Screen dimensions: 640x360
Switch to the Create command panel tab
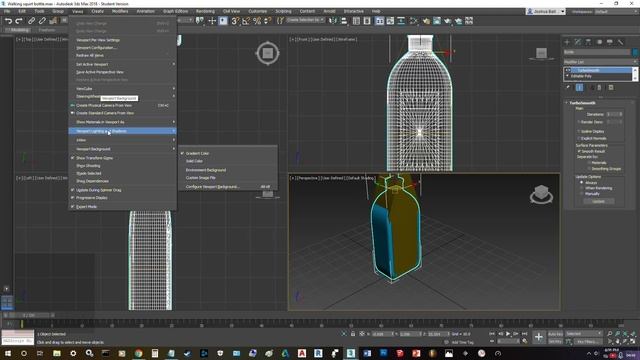click(567, 42)
